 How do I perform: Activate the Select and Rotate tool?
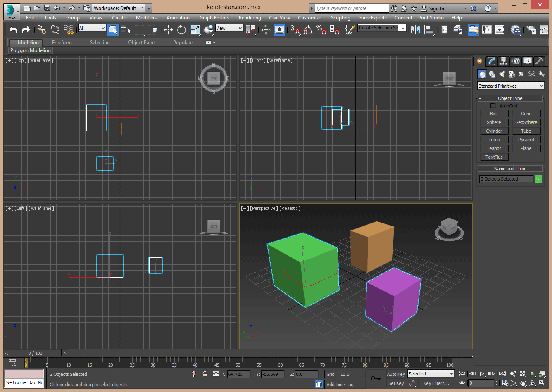[181, 29]
